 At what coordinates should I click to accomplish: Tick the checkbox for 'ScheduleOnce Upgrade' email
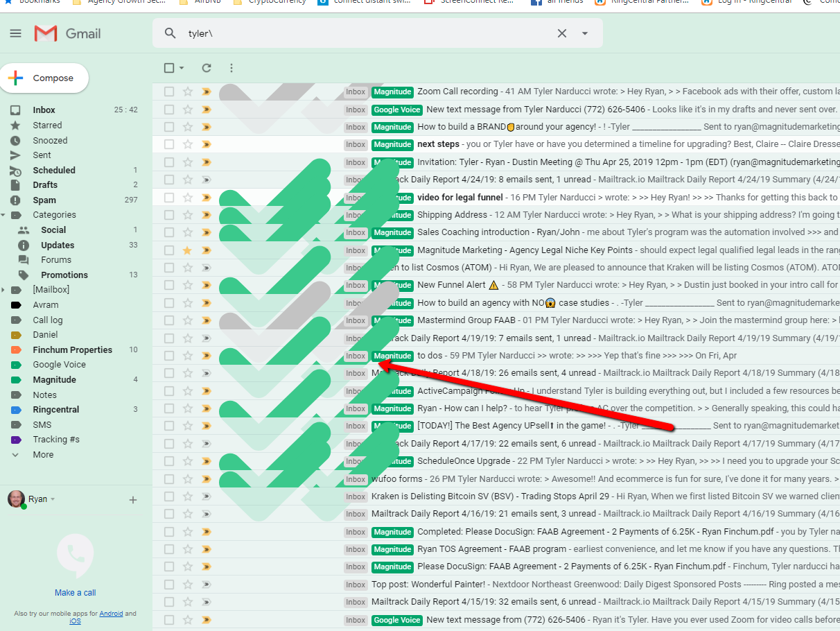169,461
